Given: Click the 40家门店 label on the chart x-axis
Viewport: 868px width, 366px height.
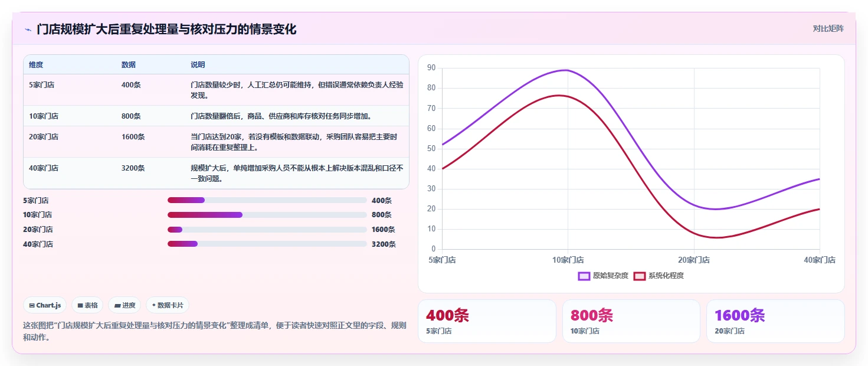Looking at the screenshot, I should pyautogui.click(x=820, y=260).
